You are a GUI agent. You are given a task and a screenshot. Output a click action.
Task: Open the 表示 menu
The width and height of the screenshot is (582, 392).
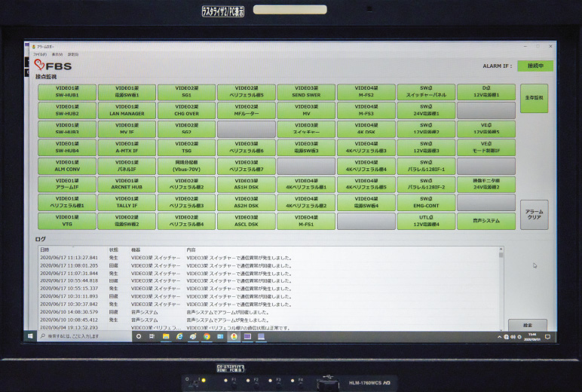tap(57, 54)
